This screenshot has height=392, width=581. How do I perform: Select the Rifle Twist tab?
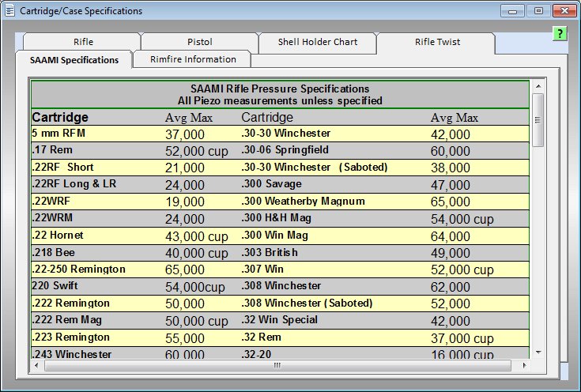[436, 42]
